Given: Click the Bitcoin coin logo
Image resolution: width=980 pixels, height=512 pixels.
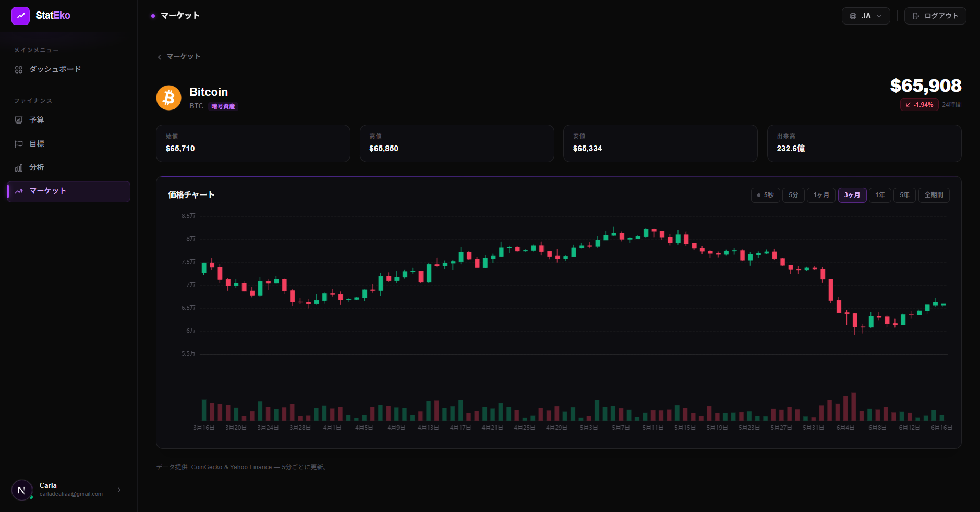Looking at the screenshot, I should click(169, 98).
